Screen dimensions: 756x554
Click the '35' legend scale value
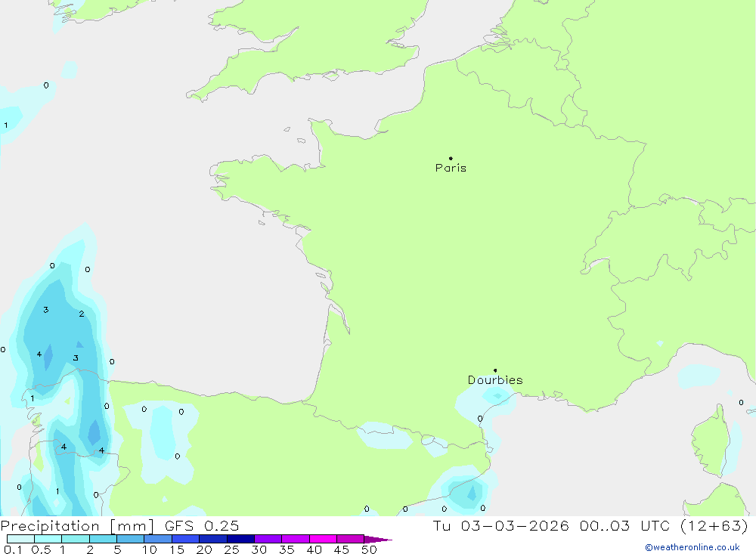pos(287,549)
